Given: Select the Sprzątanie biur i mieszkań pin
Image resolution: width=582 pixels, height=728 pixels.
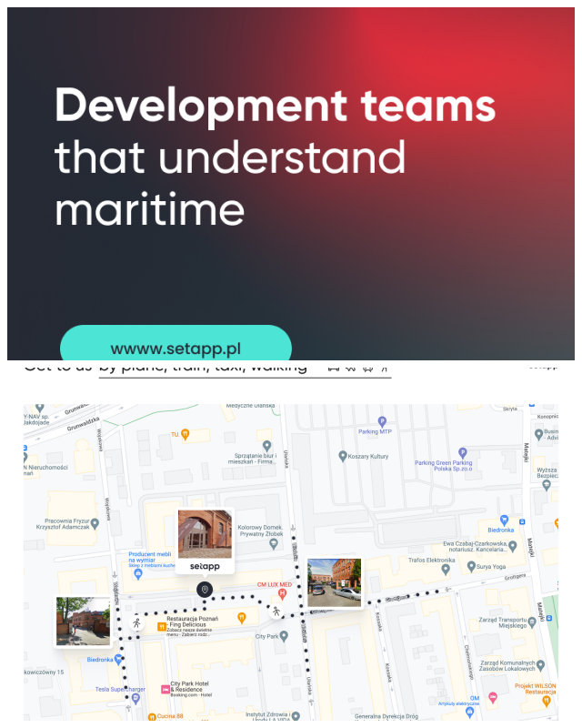Looking at the screenshot, I should (266, 446).
